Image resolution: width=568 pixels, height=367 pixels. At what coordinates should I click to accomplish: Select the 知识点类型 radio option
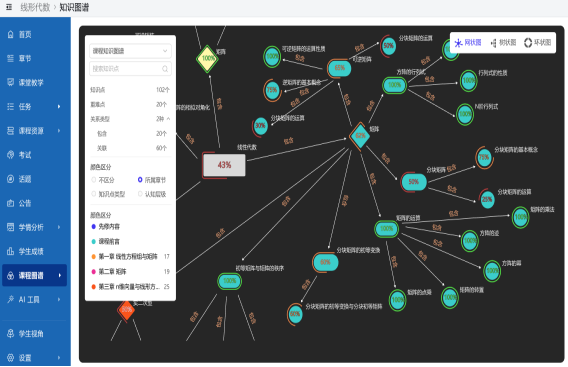click(x=94, y=194)
